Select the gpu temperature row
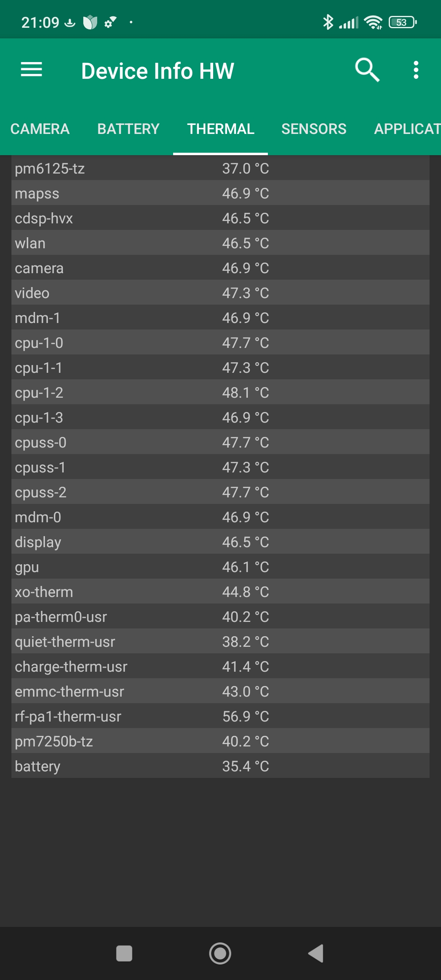Viewport: 441px width, 980px height. tap(220, 567)
